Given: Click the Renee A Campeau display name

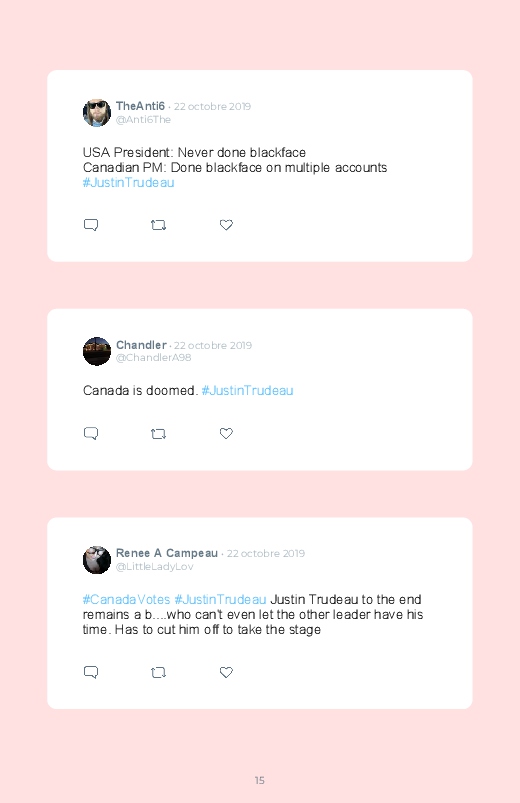Looking at the screenshot, I should [167, 553].
